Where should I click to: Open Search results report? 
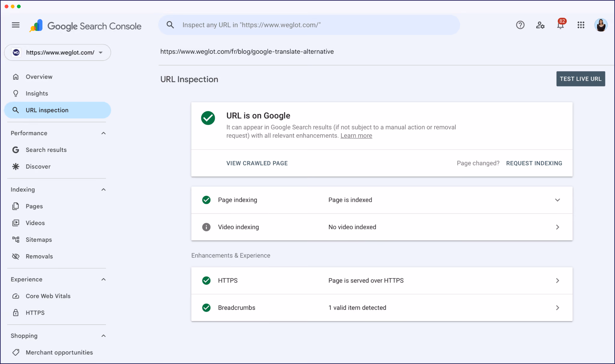point(58,150)
